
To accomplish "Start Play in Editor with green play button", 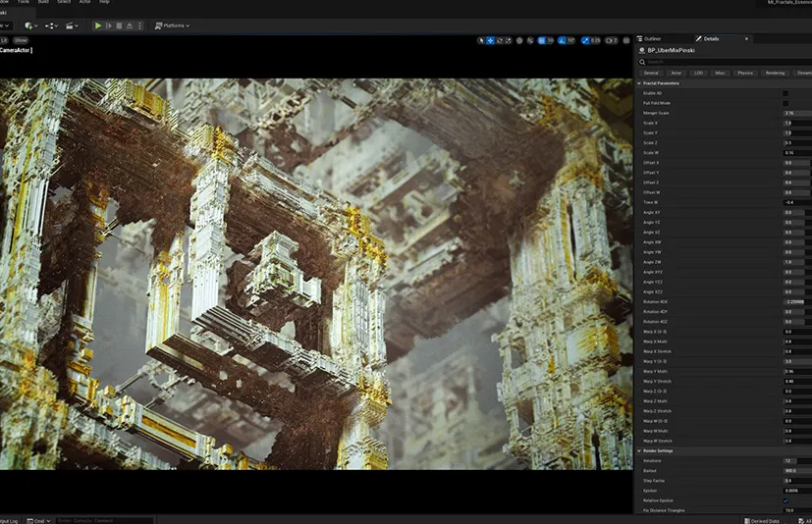I will click(98, 26).
